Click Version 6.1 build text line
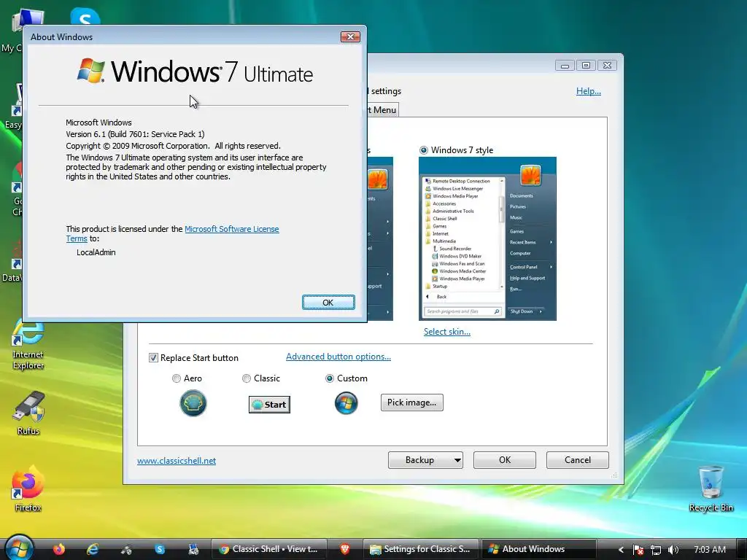This screenshot has width=747, height=560. click(x=135, y=134)
